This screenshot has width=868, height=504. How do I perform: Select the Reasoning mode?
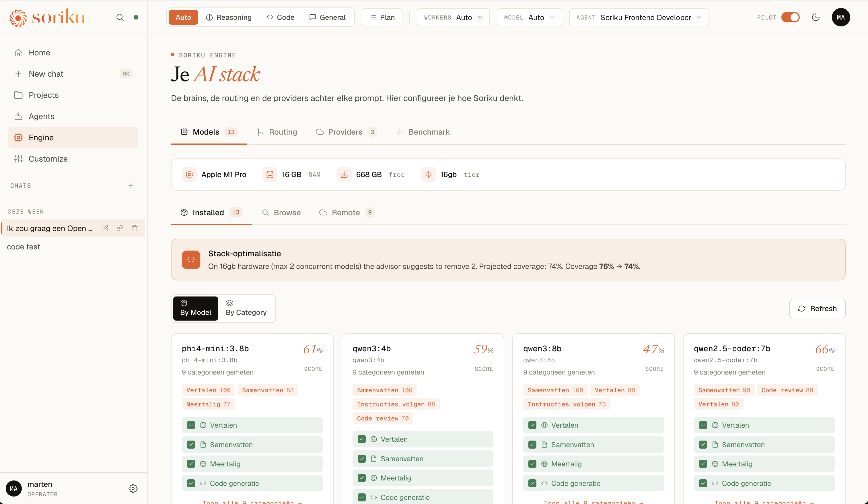(229, 17)
